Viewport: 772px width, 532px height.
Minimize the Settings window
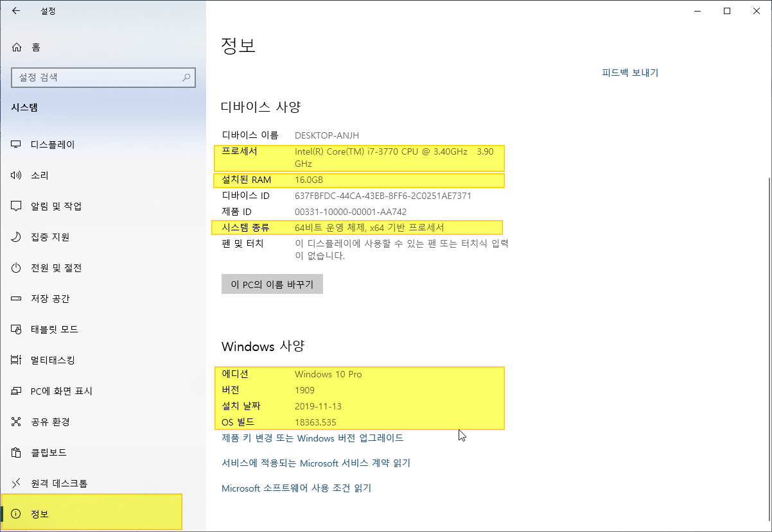coord(697,10)
